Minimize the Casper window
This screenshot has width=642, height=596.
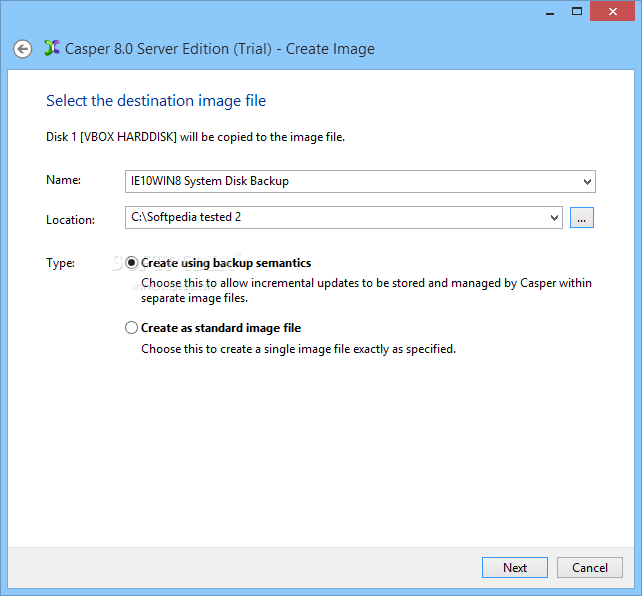[x=550, y=12]
